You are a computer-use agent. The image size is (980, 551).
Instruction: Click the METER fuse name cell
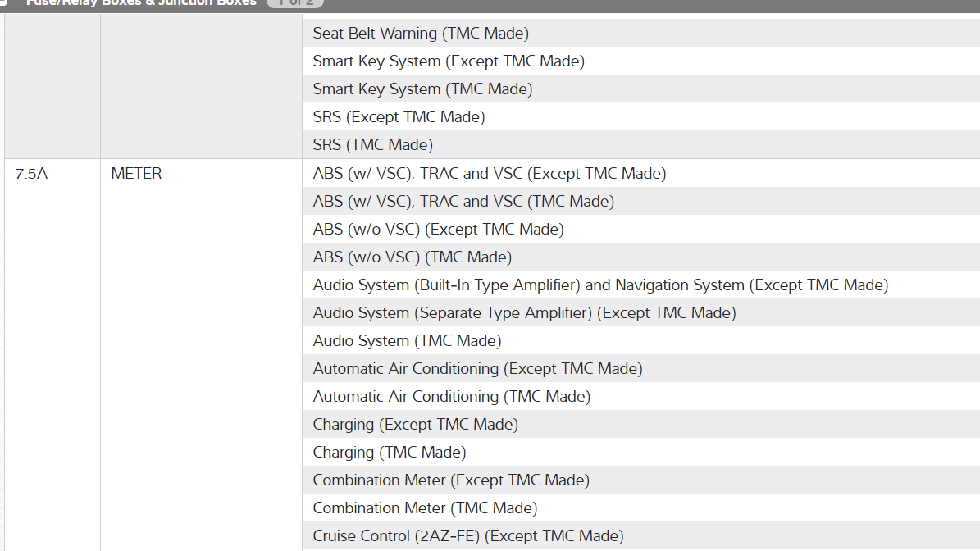tap(136, 174)
